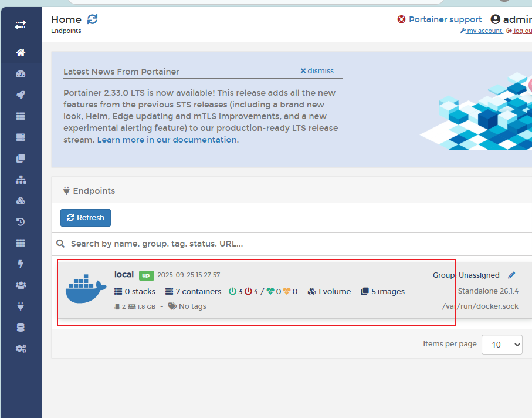Open Dashboard gauge icon in sidebar
The width and height of the screenshot is (532, 418).
tap(21, 74)
